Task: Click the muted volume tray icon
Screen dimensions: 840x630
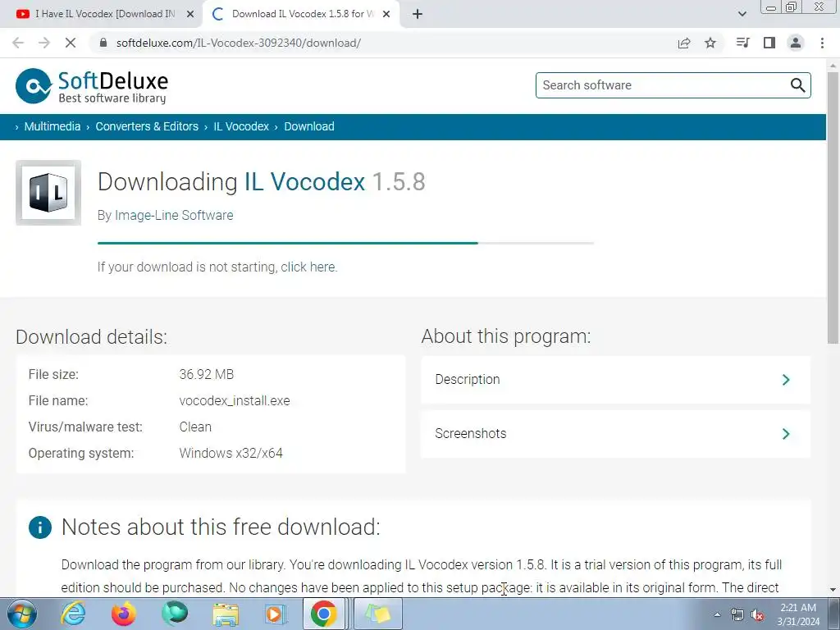Action: [x=757, y=615]
